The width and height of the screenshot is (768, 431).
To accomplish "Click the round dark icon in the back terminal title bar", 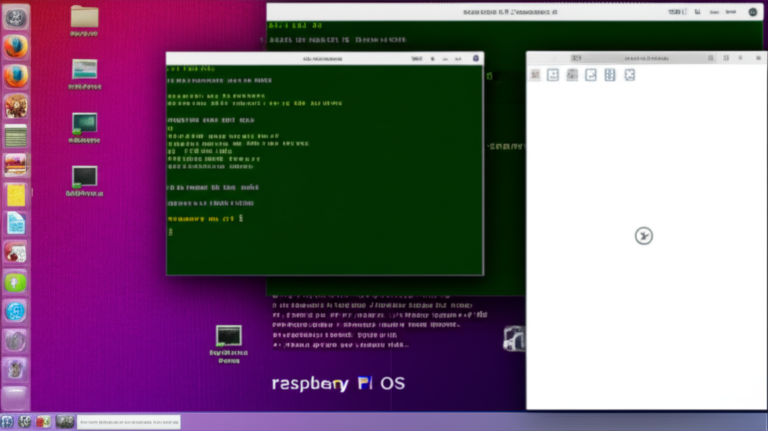I will [753, 12].
